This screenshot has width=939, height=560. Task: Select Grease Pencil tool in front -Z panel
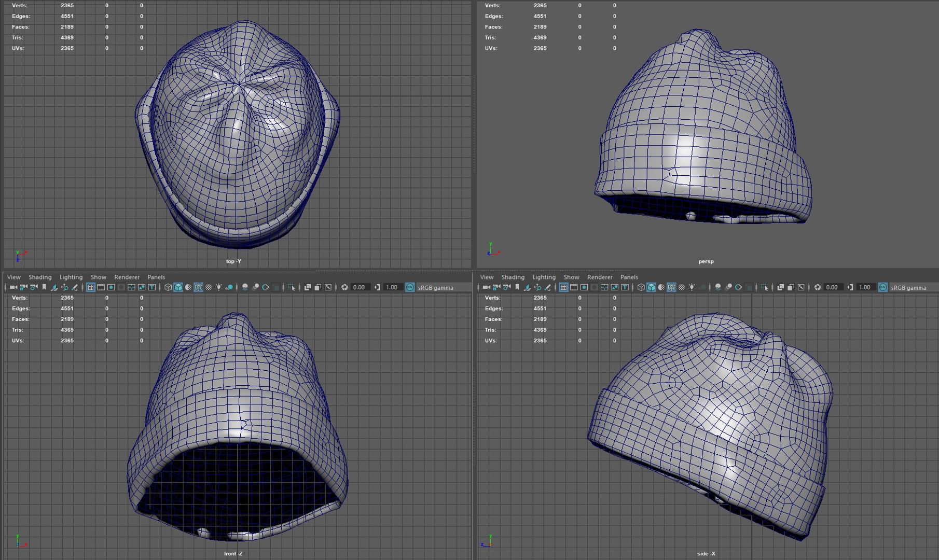click(75, 287)
